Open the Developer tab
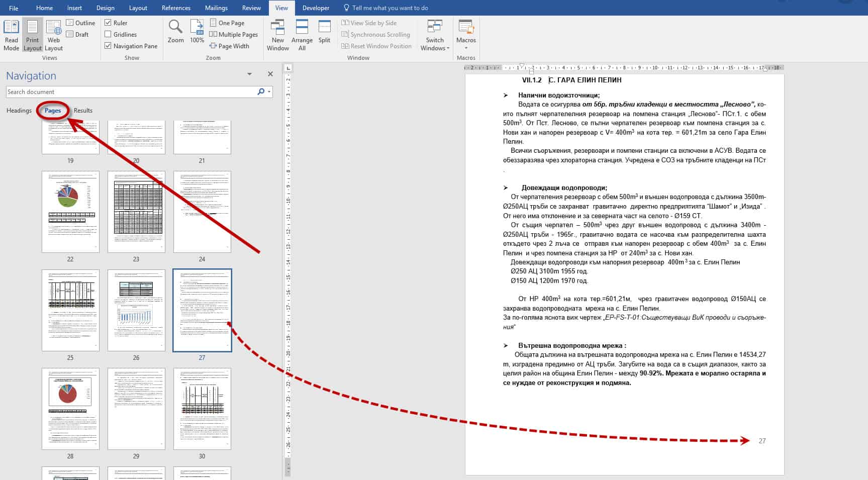 click(x=316, y=8)
